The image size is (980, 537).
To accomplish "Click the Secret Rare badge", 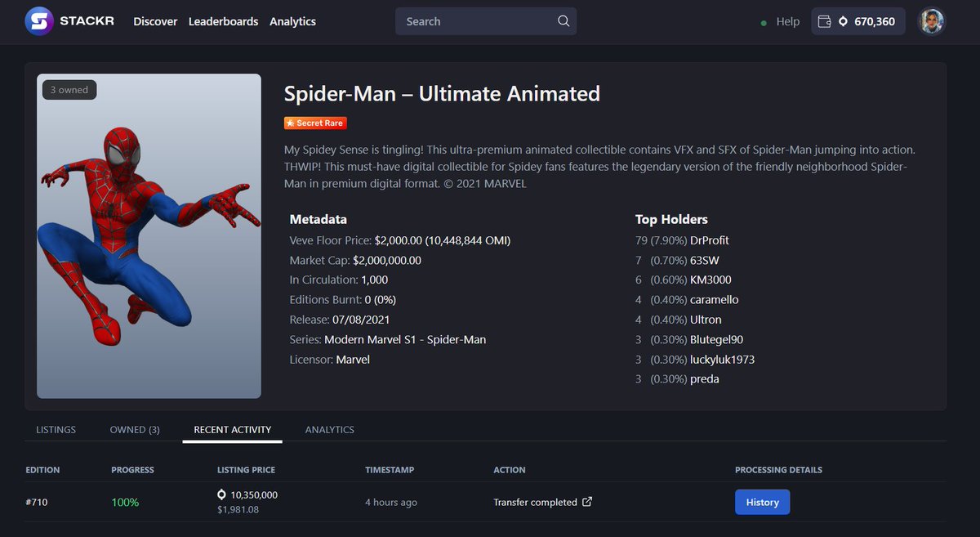I will pyautogui.click(x=315, y=123).
